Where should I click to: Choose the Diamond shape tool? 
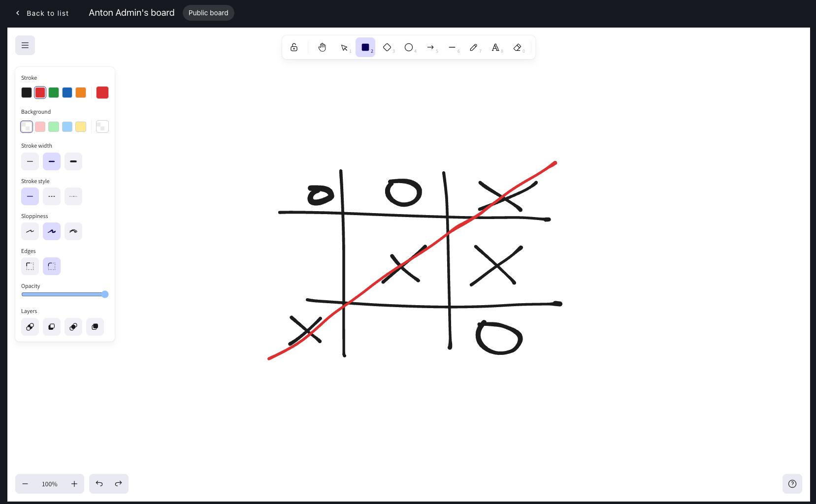coord(388,47)
